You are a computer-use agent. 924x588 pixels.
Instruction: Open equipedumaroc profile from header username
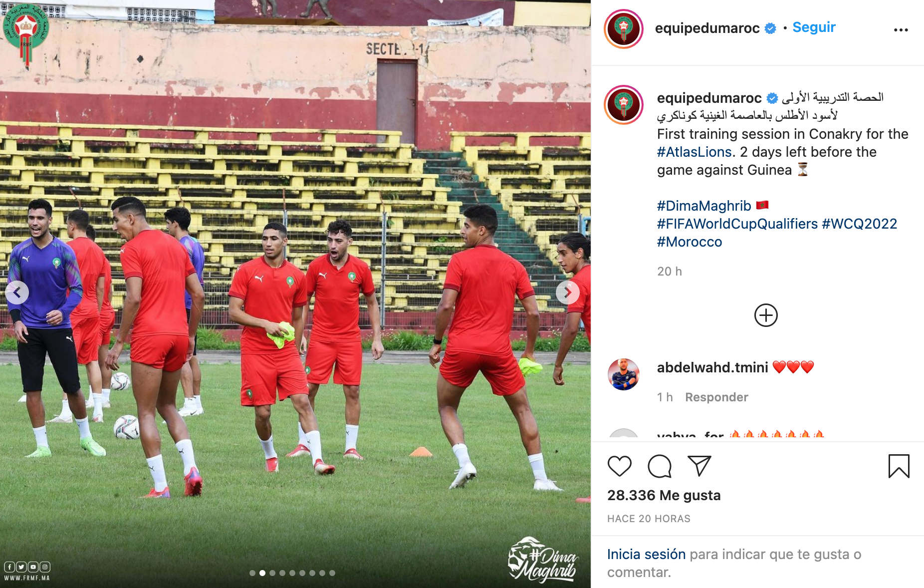[x=707, y=28]
